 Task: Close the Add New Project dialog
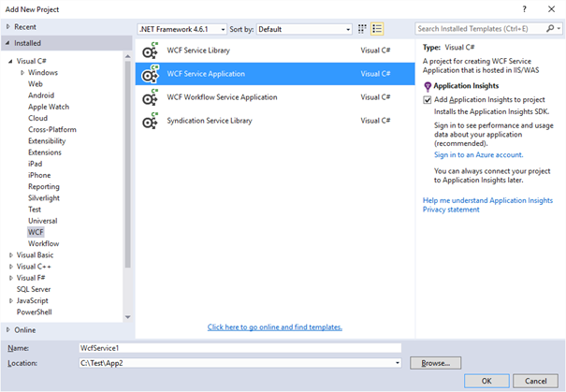pos(551,9)
